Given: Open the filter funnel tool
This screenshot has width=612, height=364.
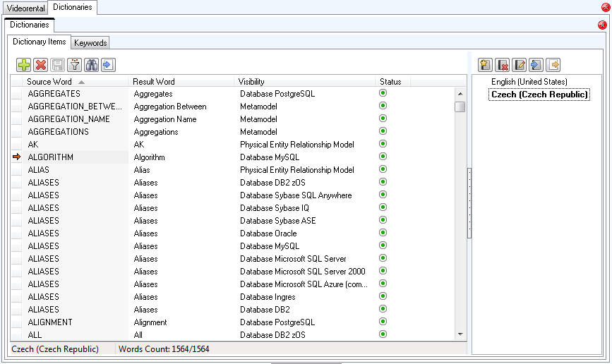Looking at the screenshot, I should 75,65.
